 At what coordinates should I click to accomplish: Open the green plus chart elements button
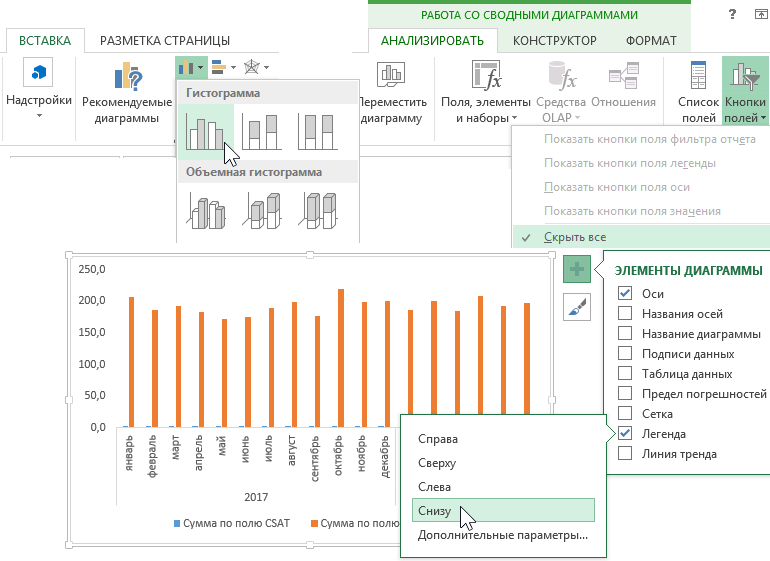pos(576,270)
